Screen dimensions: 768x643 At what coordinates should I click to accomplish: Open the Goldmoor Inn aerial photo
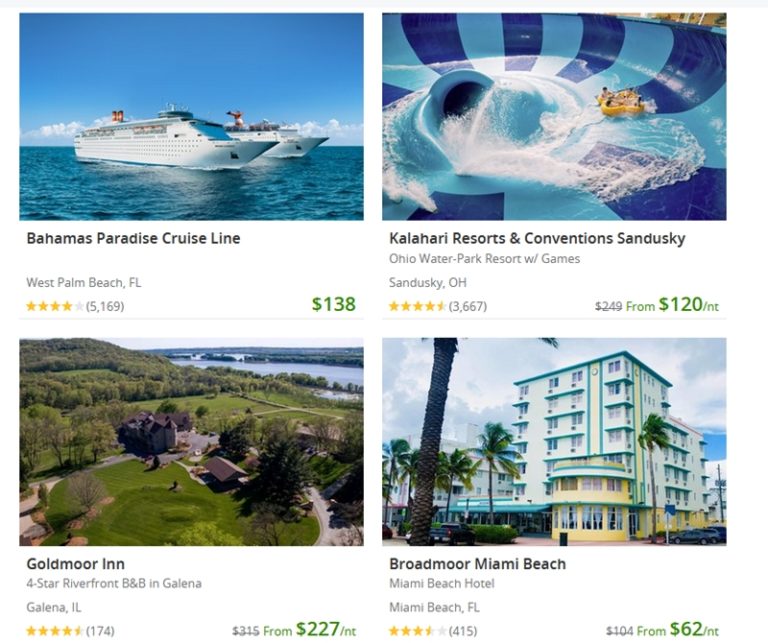tap(192, 442)
